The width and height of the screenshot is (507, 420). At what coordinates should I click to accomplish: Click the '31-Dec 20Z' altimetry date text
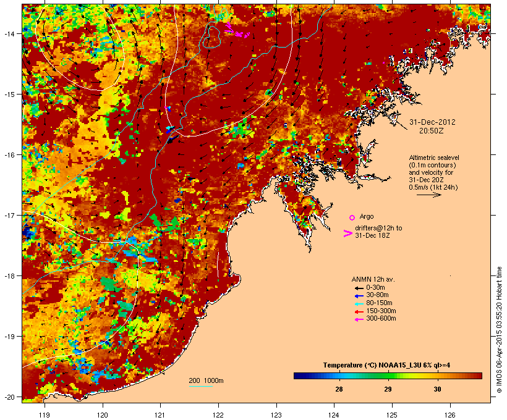[x=426, y=180]
